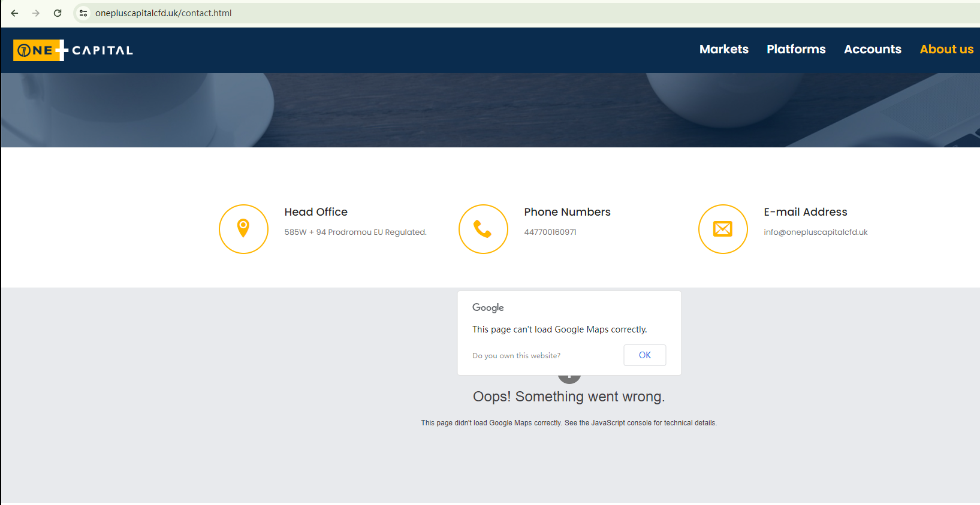Click the phone number 447700160971
The width and height of the screenshot is (980, 505).
(x=550, y=232)
